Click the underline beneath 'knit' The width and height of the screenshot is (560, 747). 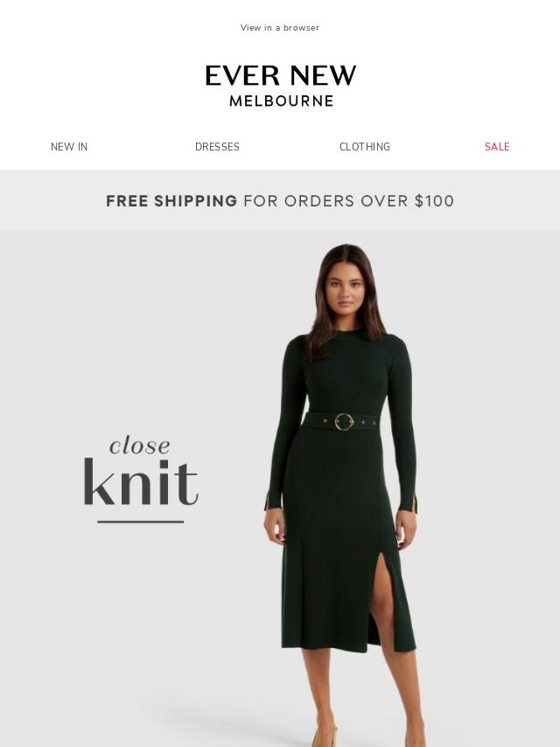[x=141, y=521]
